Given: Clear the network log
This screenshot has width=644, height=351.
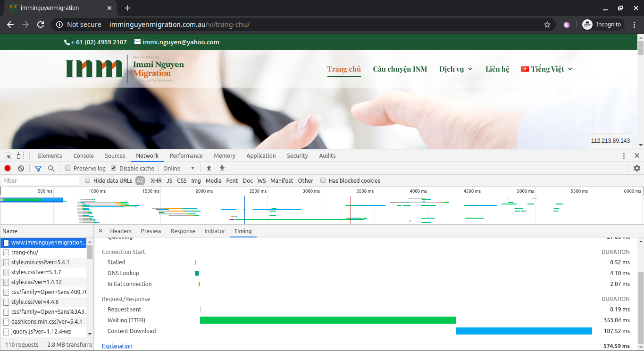Looking at the screenshot, I should 21,168.
